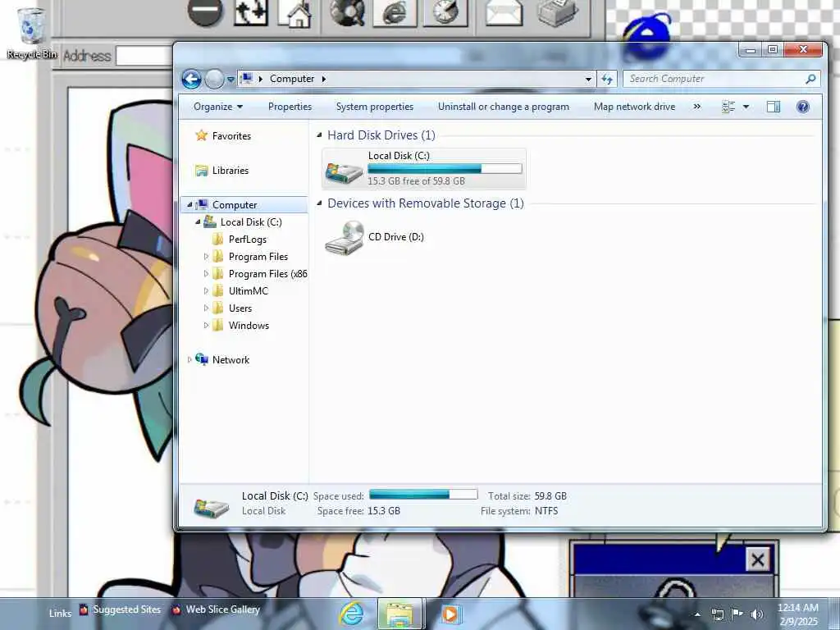Toggle the preview pane
The height and width of the screenshot is (630, 840).
click(x=774, y=107)
